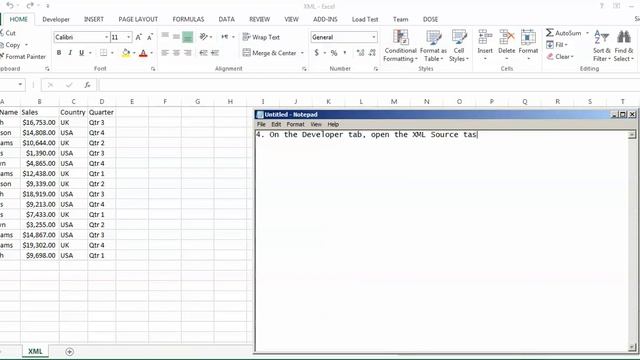Toggle Underline formatting button
Screen dimensions: 640x360
[81, 53]
